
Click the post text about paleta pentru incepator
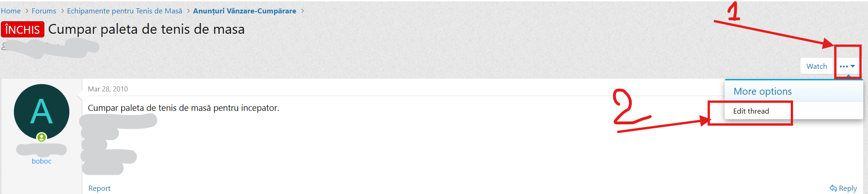(x=184, y=108)
